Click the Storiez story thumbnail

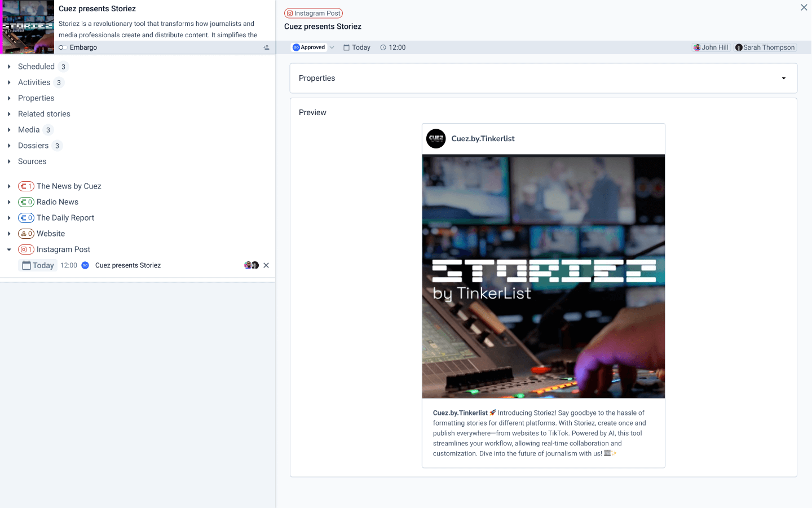[27, 27]
